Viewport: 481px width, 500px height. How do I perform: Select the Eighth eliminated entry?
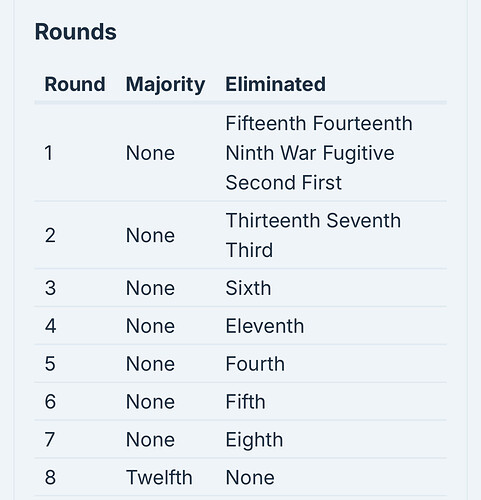pos(254,440)
